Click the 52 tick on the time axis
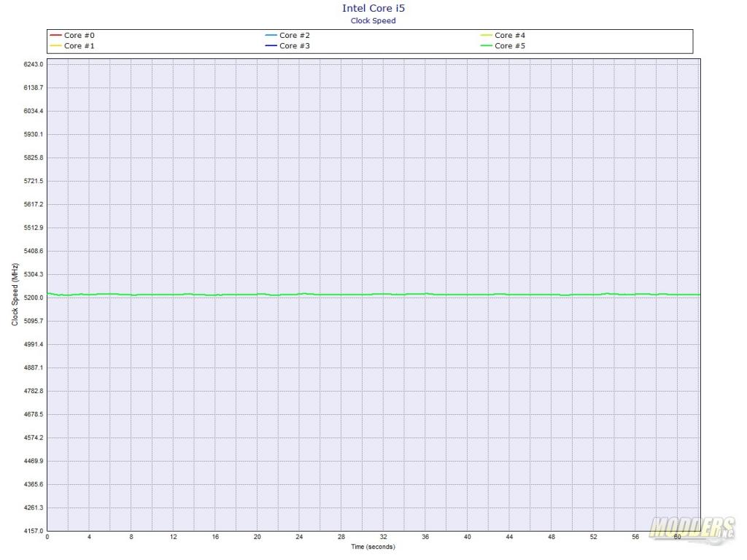This screenshot has height=560, width=747. (593, 537)
